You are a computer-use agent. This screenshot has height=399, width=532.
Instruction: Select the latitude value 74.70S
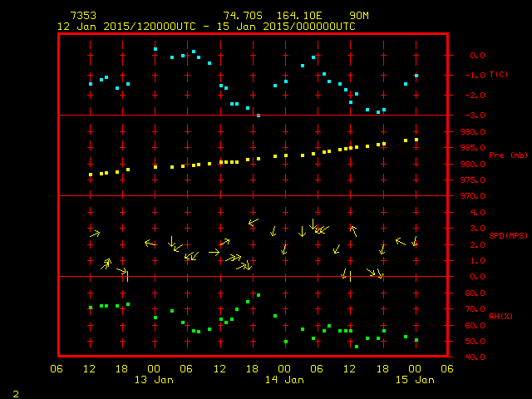pyautogui.click(x=240, y=16)
